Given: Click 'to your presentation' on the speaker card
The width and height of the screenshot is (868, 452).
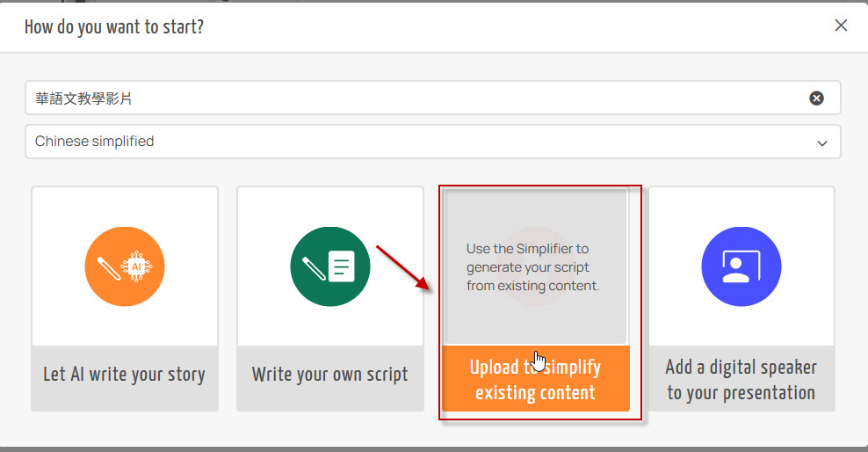Looking at the screenshot, I should pos(741,392).
